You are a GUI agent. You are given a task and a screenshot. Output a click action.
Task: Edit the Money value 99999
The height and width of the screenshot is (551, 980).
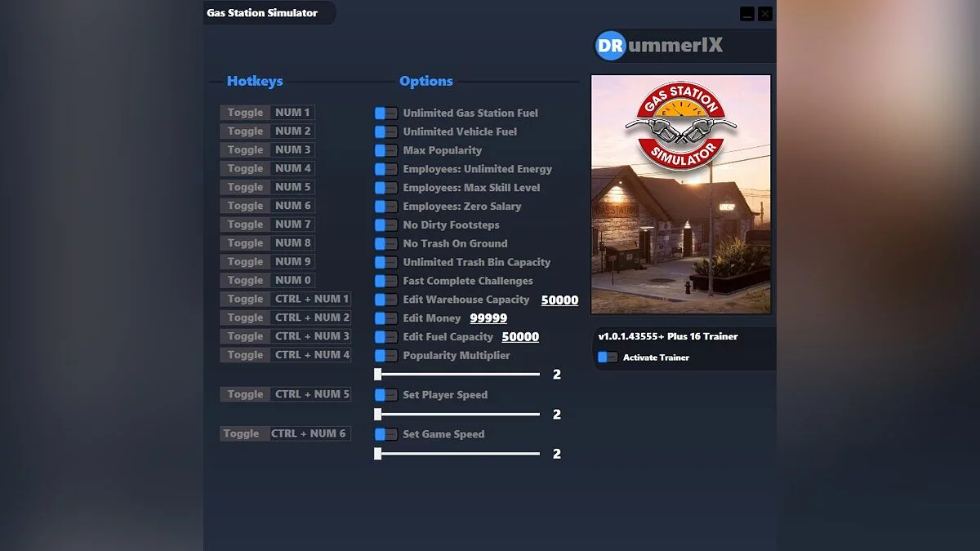tap(488, 318)
